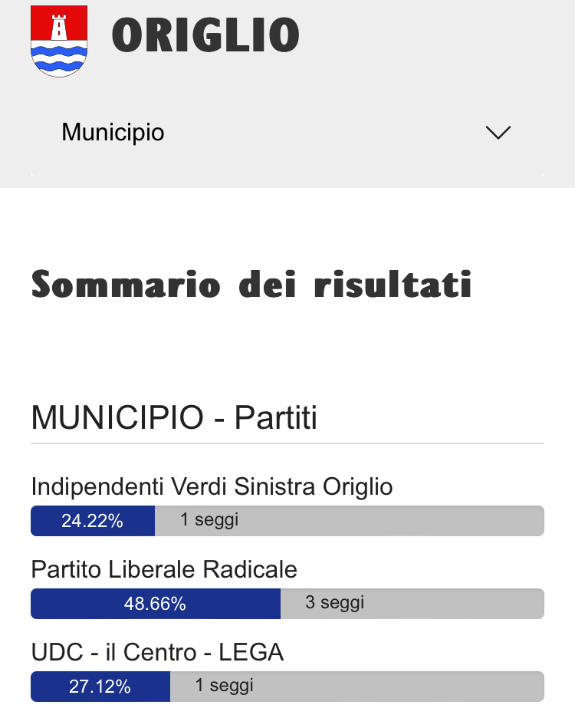The width and height of the screenshot is (575, 728).
Task: Select Partito Liberale Radicale party name
Action: pyautogui.click(x=164, y=569)
